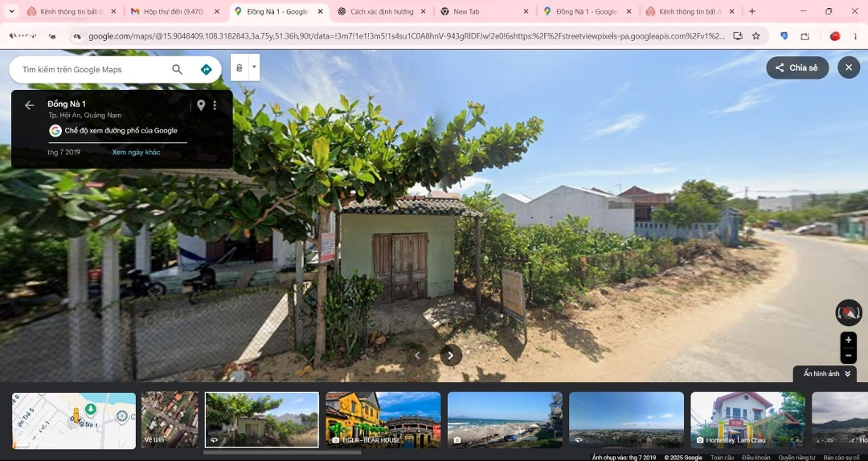Click the compass to reset heading
The height and width of the screenshot is (461, 868).
(x=849, y=312)
